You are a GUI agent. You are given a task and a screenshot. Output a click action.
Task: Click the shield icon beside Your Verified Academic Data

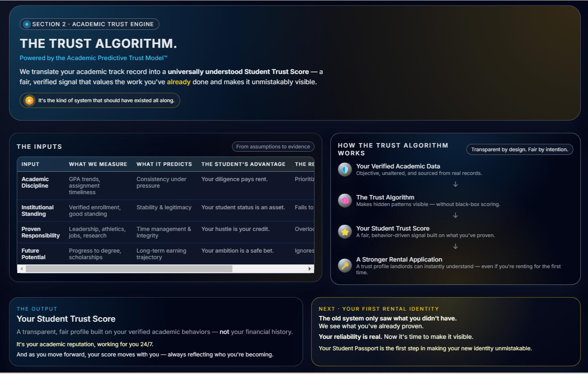click(345, 169)
